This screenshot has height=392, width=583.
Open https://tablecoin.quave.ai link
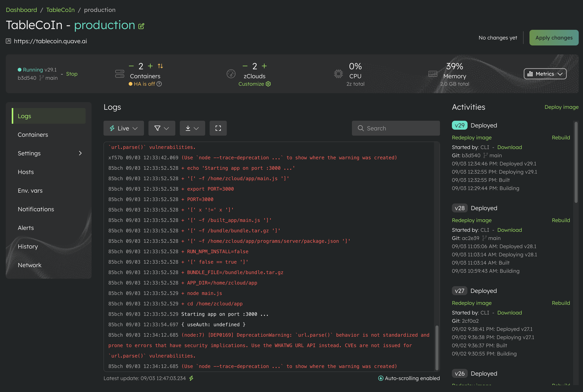50,41
